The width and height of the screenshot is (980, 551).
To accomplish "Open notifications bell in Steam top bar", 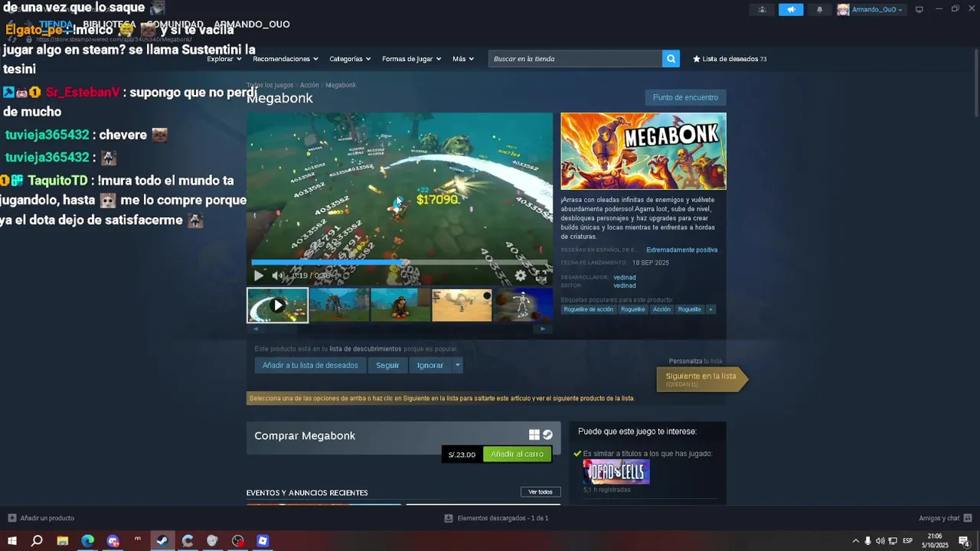I will (819, 9).
